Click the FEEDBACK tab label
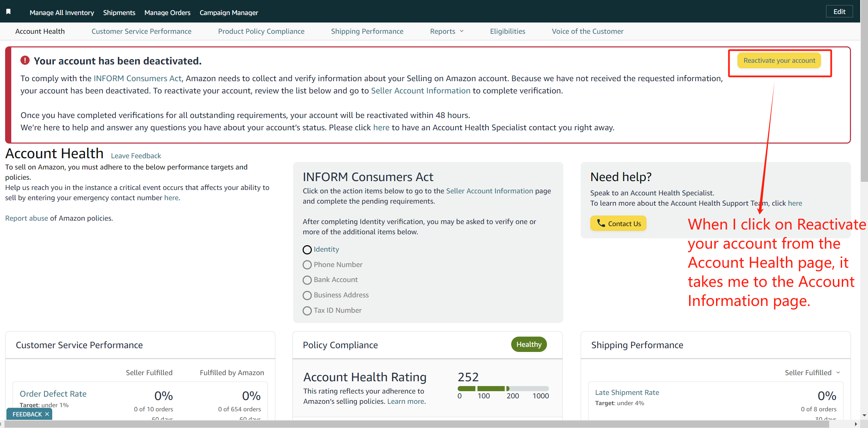 click(27, 414)
